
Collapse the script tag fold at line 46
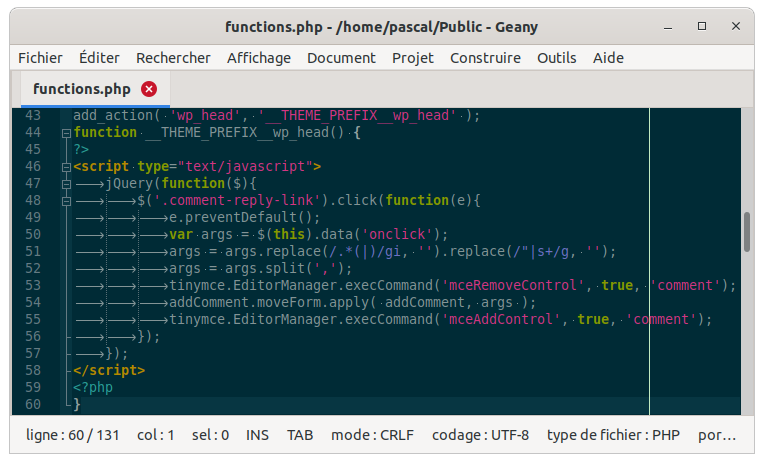coord(67,167)
